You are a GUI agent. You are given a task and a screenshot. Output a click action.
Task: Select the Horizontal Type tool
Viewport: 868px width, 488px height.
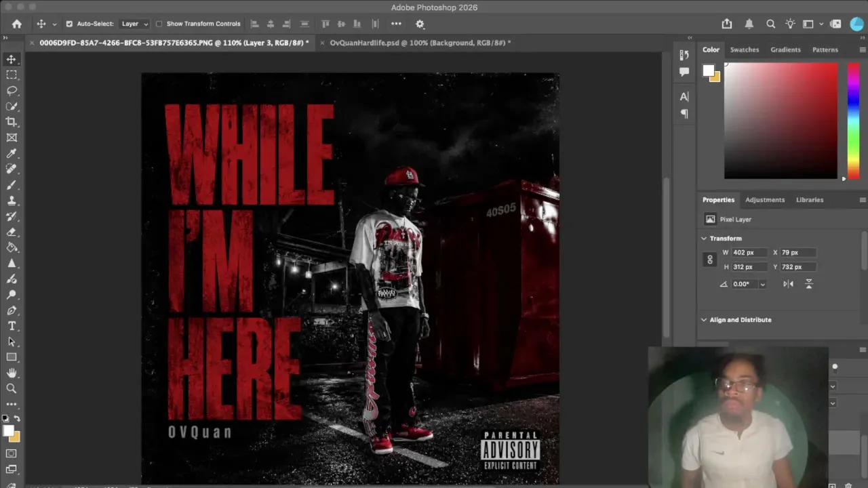pyautogui.click(x=12, y=326)
